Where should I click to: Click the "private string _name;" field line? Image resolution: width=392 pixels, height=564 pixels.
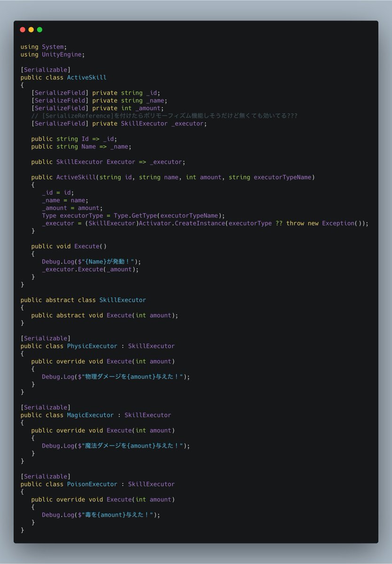pos(99,101)
